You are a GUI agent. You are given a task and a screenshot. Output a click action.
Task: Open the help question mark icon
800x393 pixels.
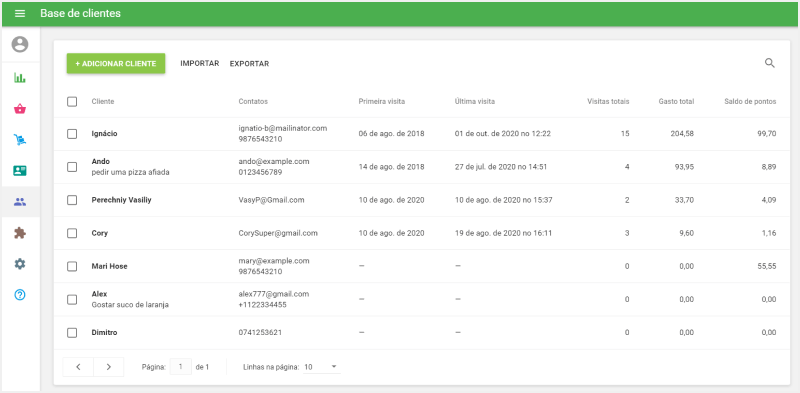tap(20, 294)
